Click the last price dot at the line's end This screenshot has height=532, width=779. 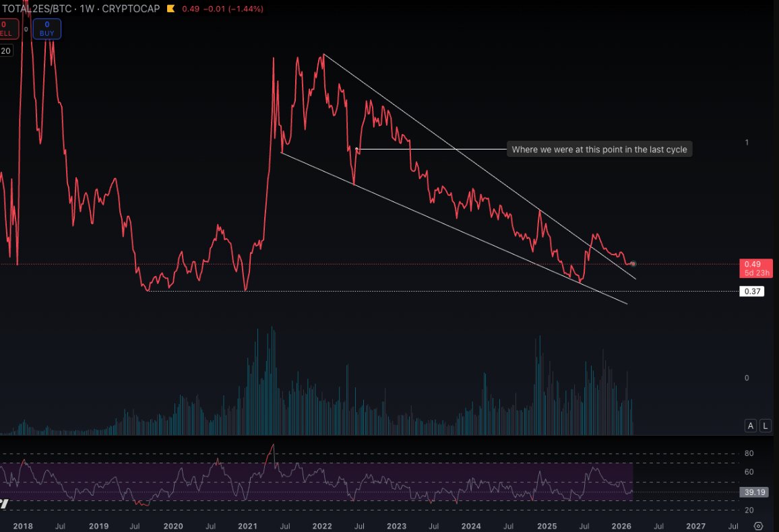[633, 263]
